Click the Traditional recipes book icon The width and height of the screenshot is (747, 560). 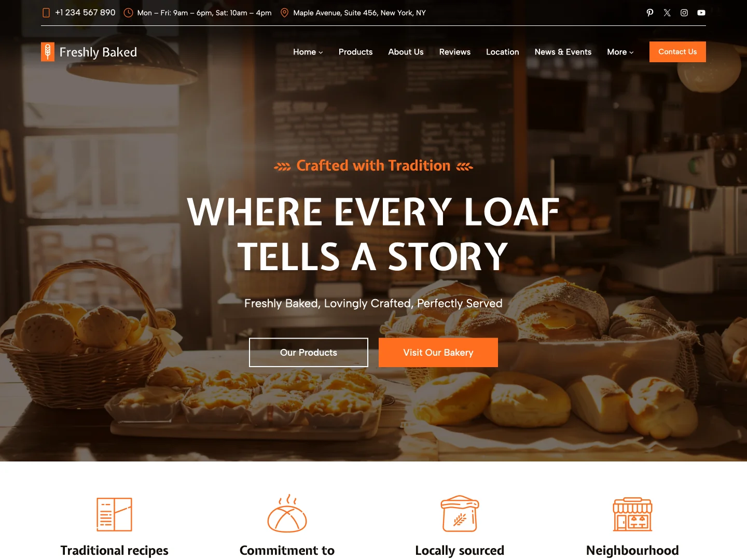tap(114, 514)
